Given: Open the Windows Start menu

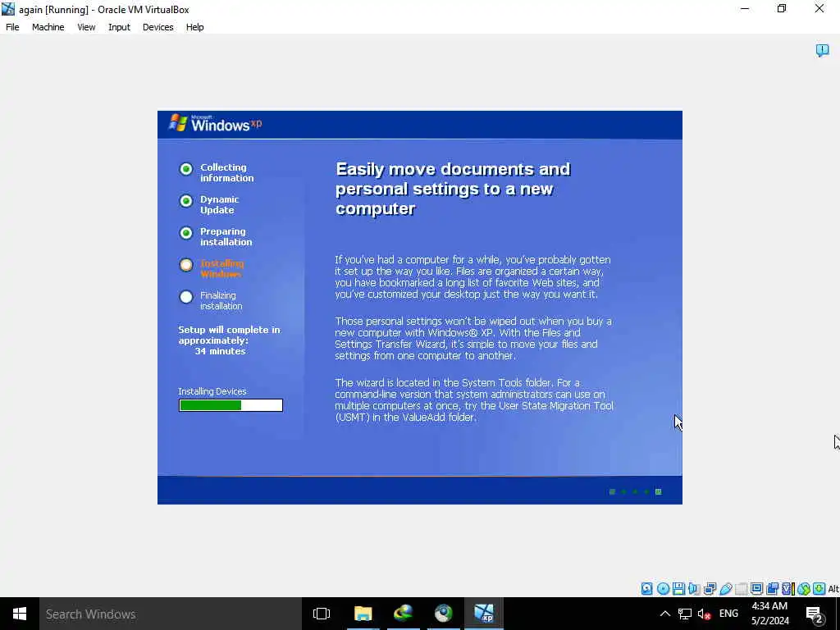Looking at the screenshot, I should [20, 614].
